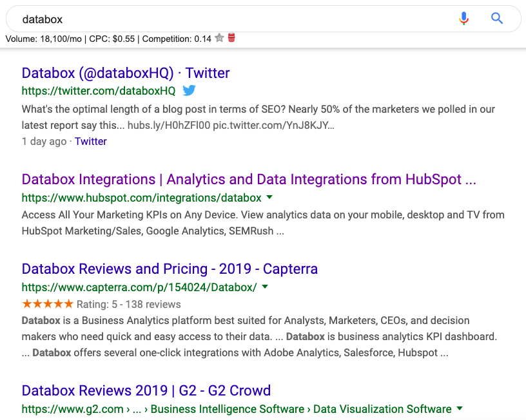Open the Databox (@databoxHQ) Twitter result
The width and height of the screenshot is (526, 420).
[126, 73]
